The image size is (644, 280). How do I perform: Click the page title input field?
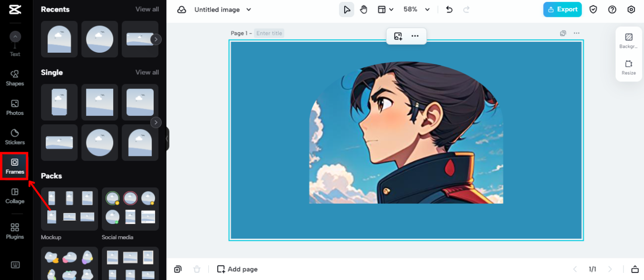(x=269, y=33)
